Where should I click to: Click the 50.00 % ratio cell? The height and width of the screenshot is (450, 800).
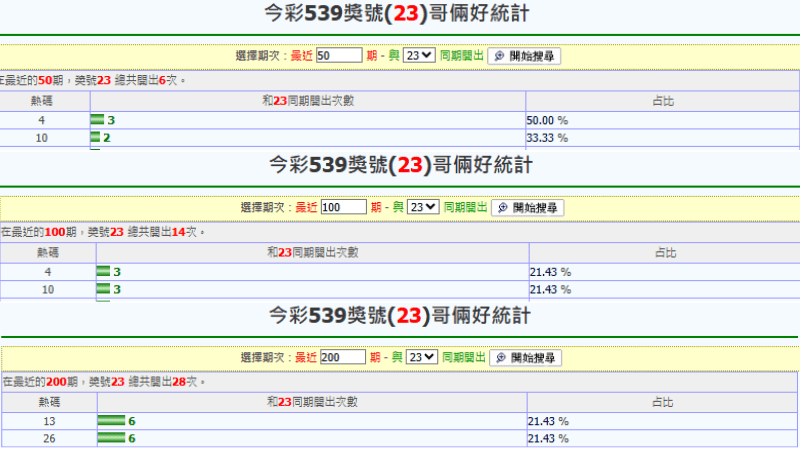click(662, 120)
